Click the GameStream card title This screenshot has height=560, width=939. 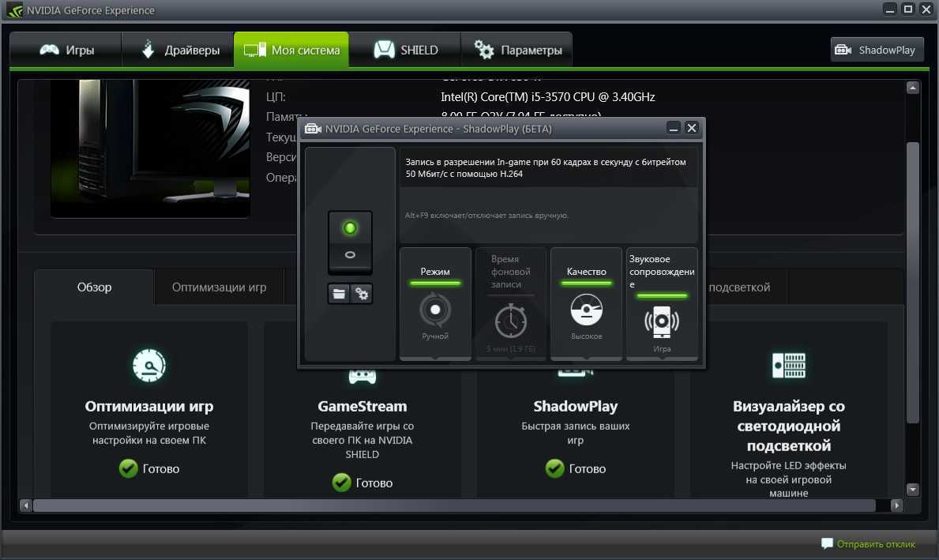coord(362,406)
